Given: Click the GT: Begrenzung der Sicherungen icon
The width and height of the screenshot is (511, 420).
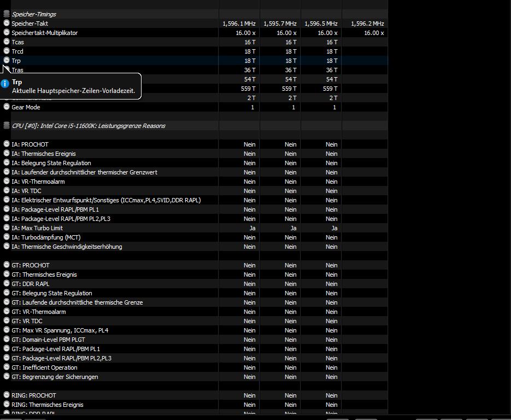Looking at the screenshot, I should pyautogui.click(x=7, y=376).
